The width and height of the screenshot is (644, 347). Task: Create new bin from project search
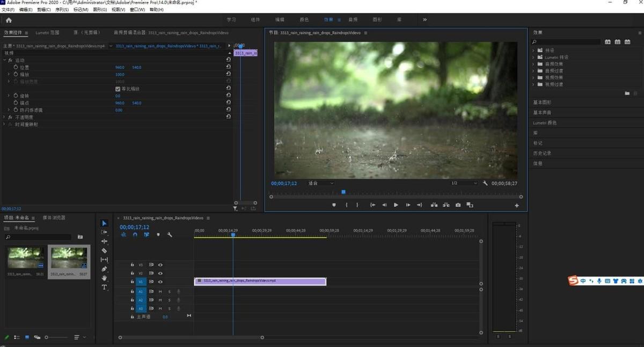pos(80,237)
